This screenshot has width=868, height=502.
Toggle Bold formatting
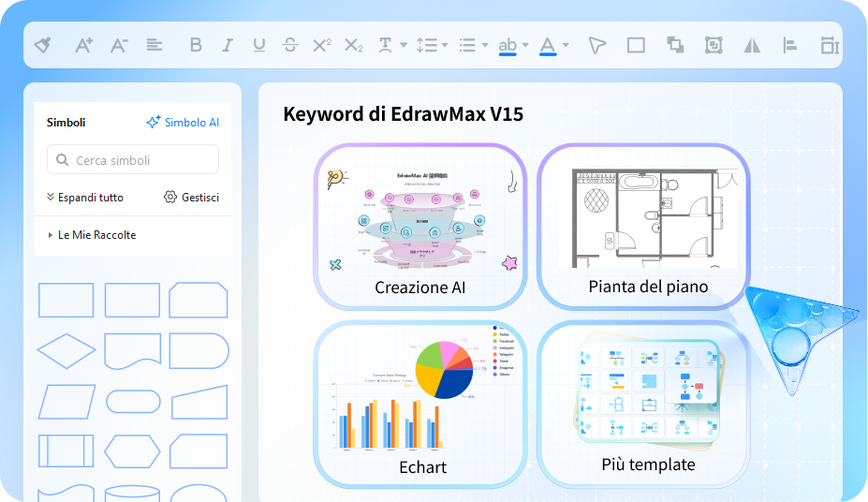pyautogui.click(x=196, y=45)
